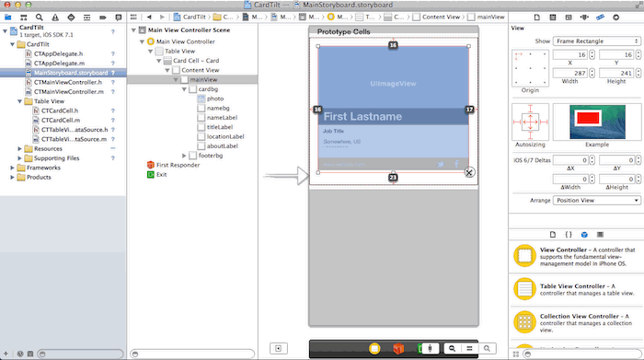Go back in jump bar history
Viewport: 644px width, 360px height.
pos(149,17)
